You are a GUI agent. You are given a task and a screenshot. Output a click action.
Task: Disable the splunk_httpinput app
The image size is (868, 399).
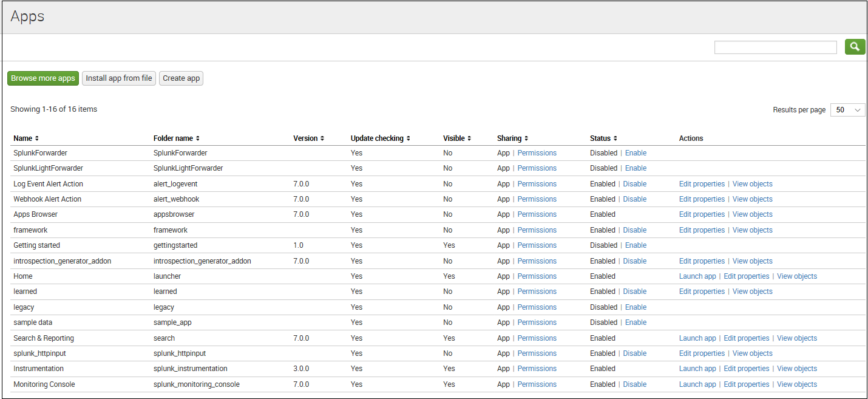pyautogui.click(x=634, y=353)
